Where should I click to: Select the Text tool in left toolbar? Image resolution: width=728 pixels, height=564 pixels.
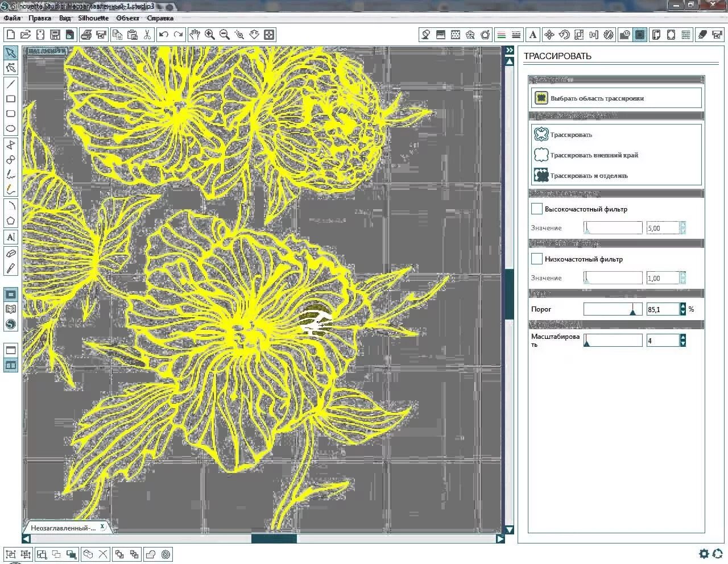[x=11, y=237]
